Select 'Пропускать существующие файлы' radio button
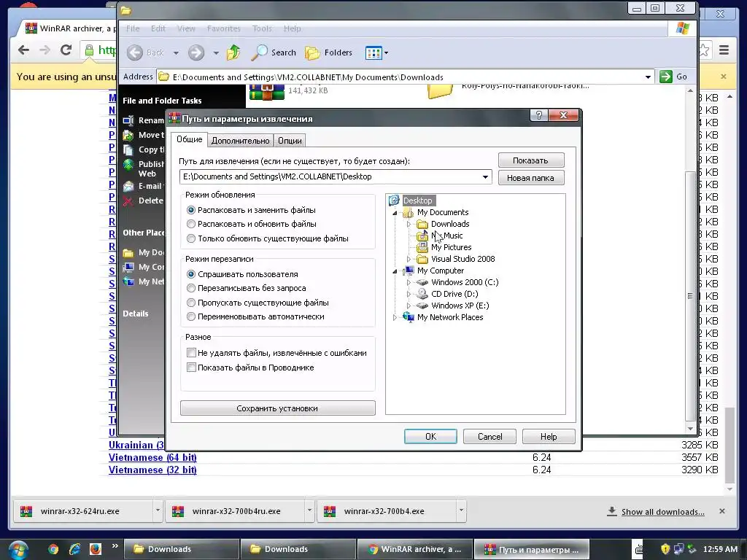 (191, 303)
